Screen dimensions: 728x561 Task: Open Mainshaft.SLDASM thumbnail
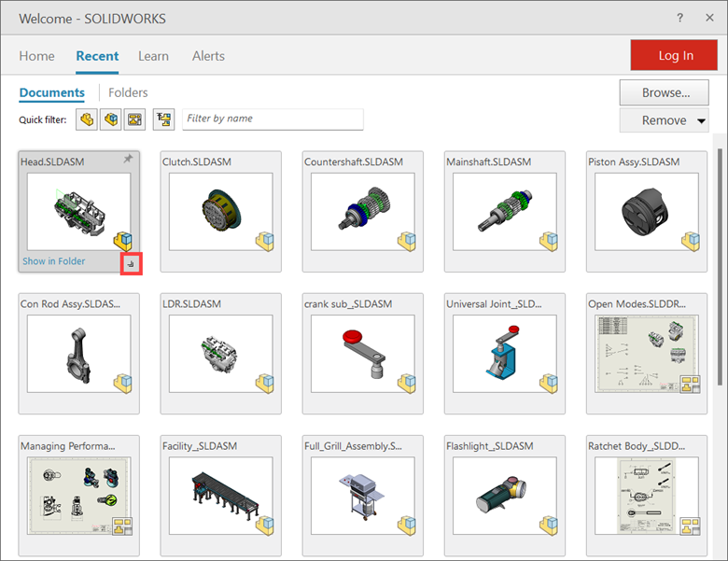tap(505, 212)
